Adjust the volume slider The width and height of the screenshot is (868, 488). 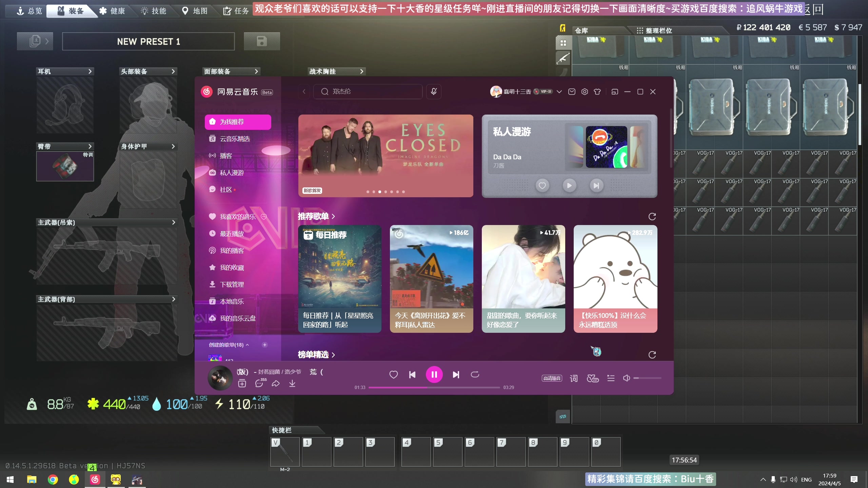click(648, 378)
